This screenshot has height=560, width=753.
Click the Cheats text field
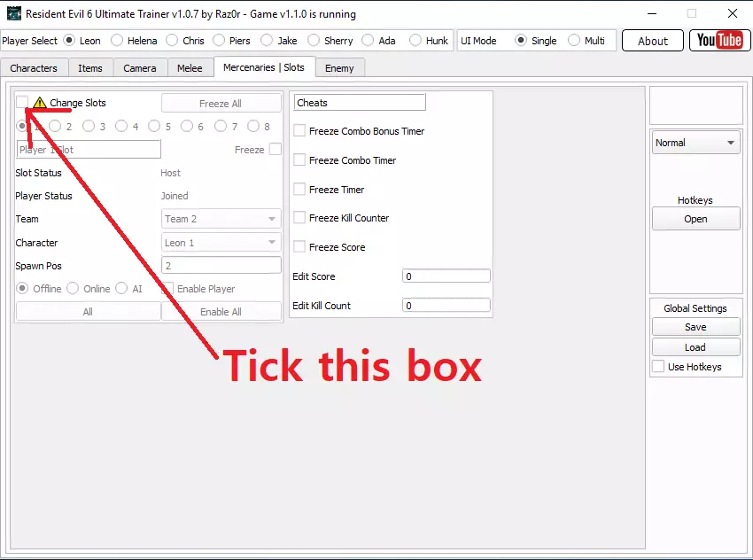[x=359, y=102]
